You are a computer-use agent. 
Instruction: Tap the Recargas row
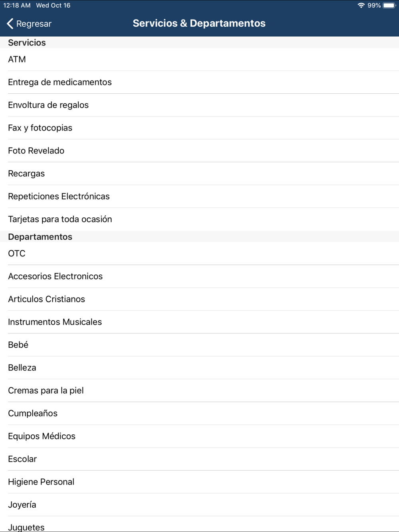(x=199, y=173)
